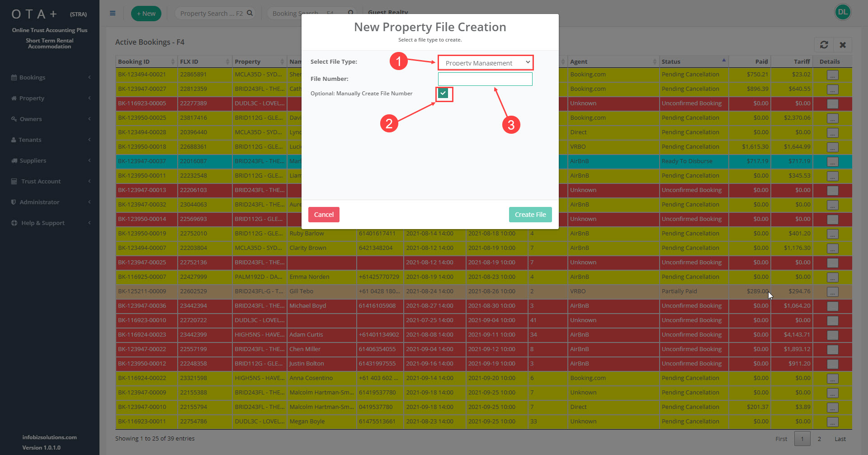Click the refresh bookings icon

(824, 45)
